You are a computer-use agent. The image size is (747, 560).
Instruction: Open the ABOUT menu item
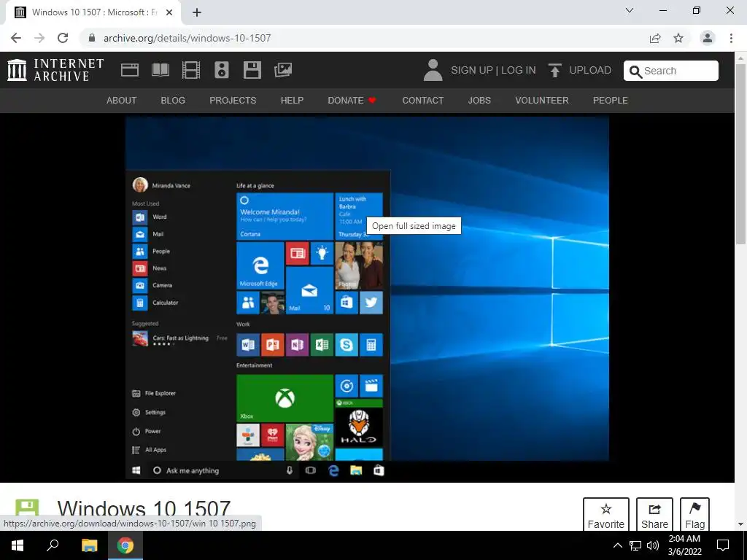122,101
